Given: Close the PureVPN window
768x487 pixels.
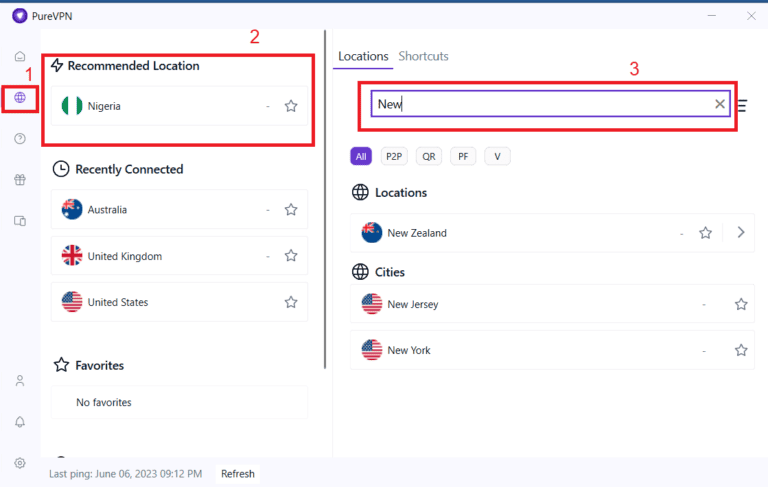Looking at the screenshot, I should pyautogui.click(x=751, y=16).
